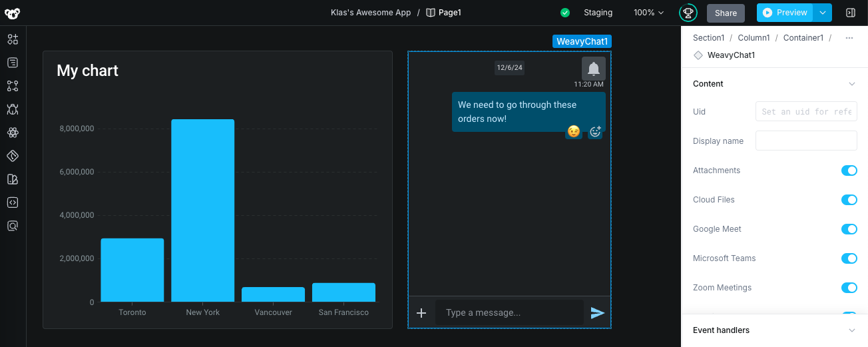The image size is (868, 347).
Task: Open the add components icon in sidebar
Action: click(x=13, y=39)
